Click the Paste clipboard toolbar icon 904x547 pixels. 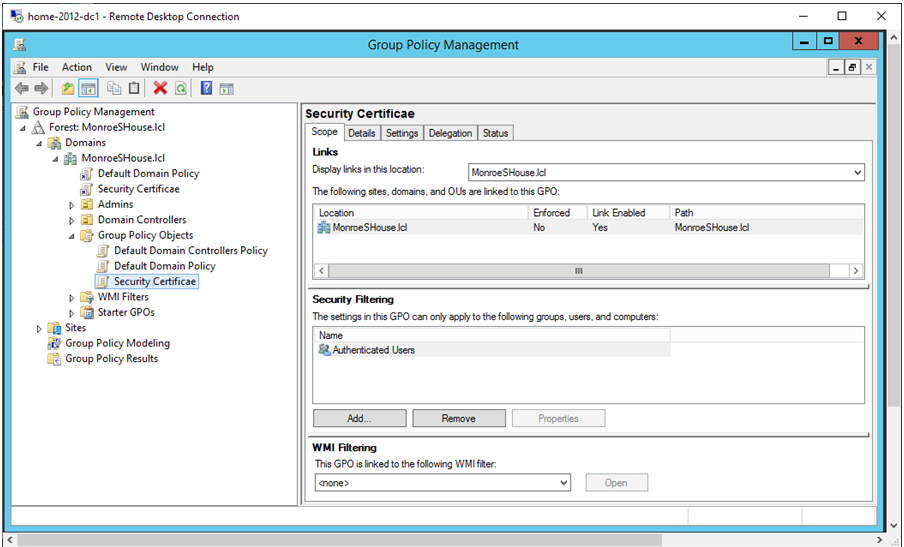(x=134, y=88)
